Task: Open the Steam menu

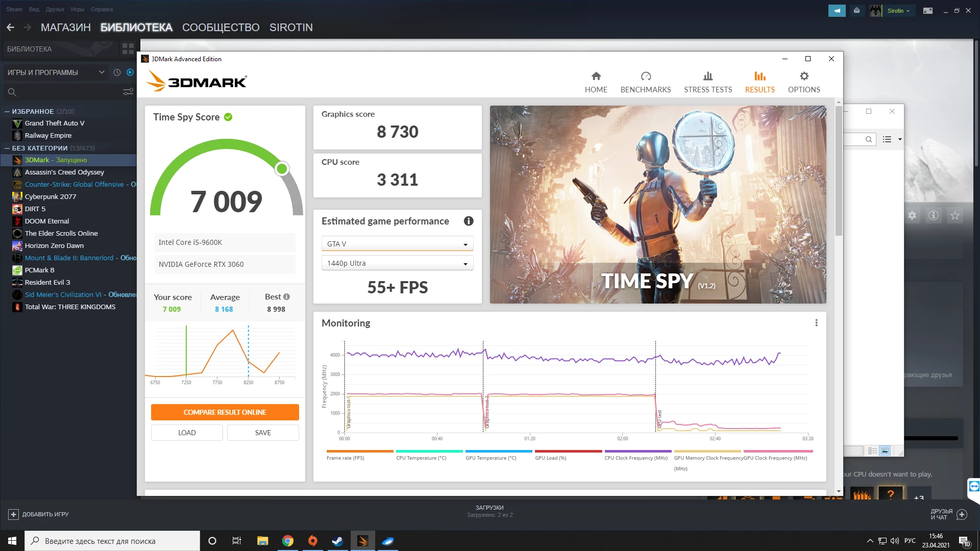Action: 14,9
